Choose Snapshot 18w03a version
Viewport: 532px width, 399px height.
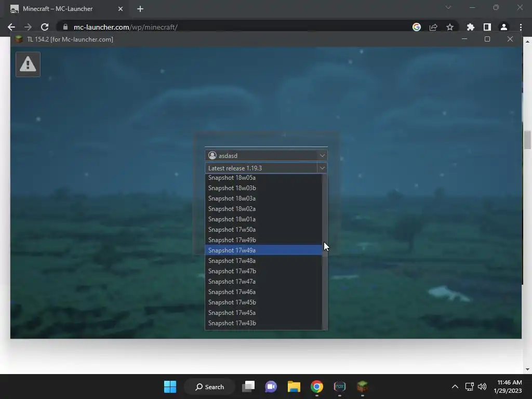(x=263, y=198)
